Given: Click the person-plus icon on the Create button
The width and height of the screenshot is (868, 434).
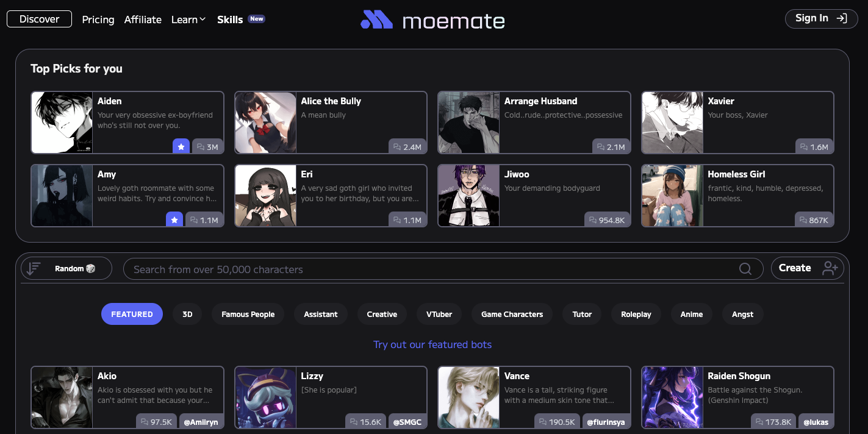Looking at the screenshot, I should pyautogui.click(x=830, y=268).
